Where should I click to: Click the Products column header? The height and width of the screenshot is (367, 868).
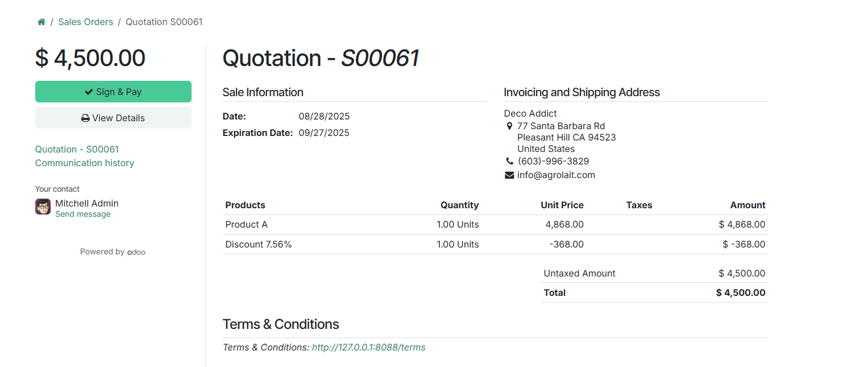pyautogui.click(x=245, y=205)
